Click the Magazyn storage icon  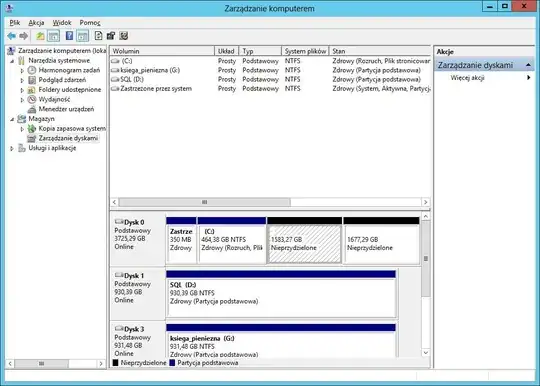click(21, 119)
